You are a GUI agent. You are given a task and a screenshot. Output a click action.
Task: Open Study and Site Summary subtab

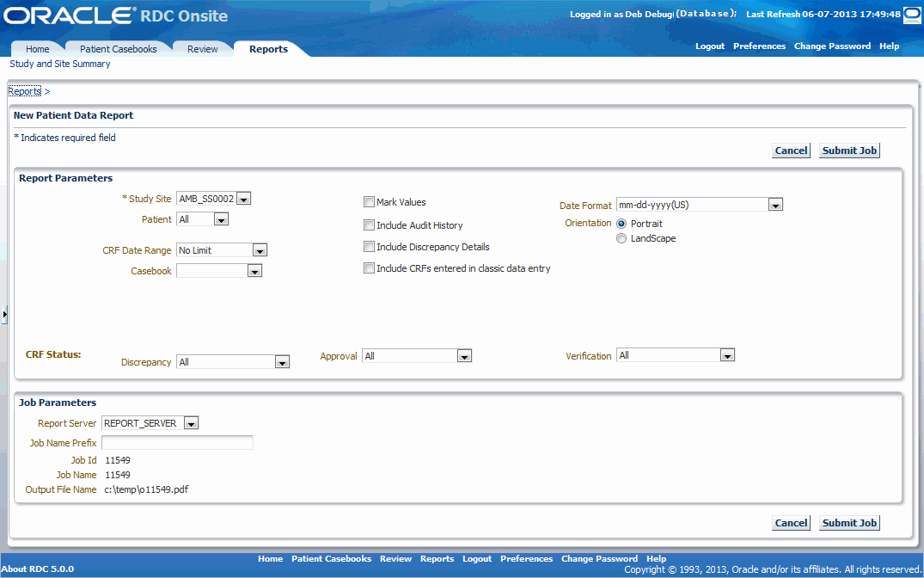pos(60,64)
